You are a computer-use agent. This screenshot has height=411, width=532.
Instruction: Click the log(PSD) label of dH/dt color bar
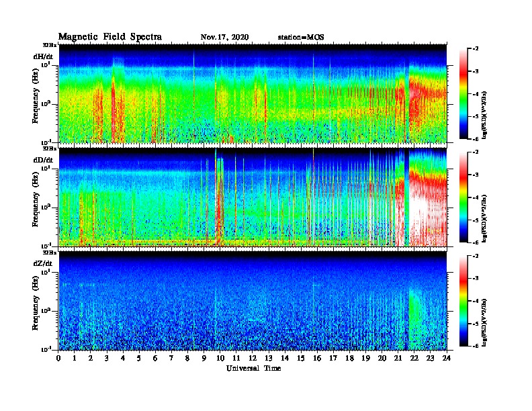click(484, 115)
